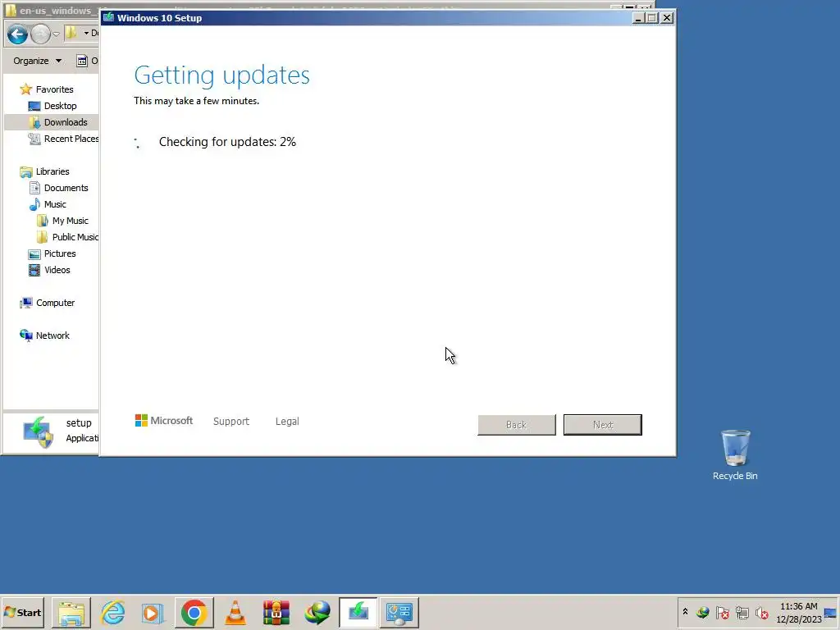Viewport: 840px width, 630px height.
Task: Open Control Panel taskbar button
Action: [x=399, y=613]
